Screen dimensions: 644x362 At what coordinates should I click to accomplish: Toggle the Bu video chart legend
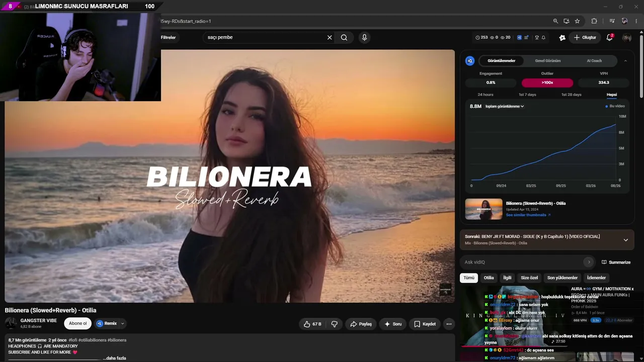pos(615,106)
